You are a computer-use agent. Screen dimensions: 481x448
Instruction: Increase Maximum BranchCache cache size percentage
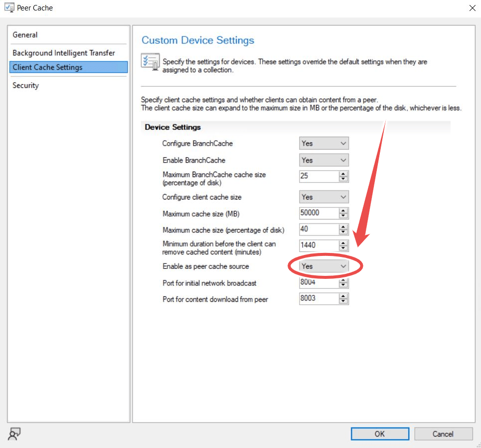(x=343, y=174)
